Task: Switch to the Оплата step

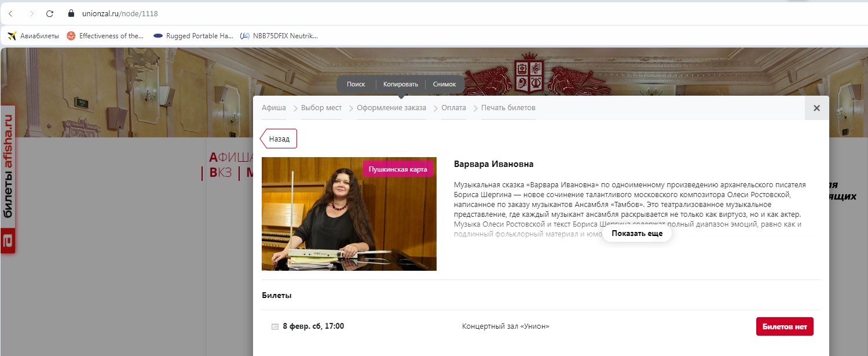Action: pos(453,108)
